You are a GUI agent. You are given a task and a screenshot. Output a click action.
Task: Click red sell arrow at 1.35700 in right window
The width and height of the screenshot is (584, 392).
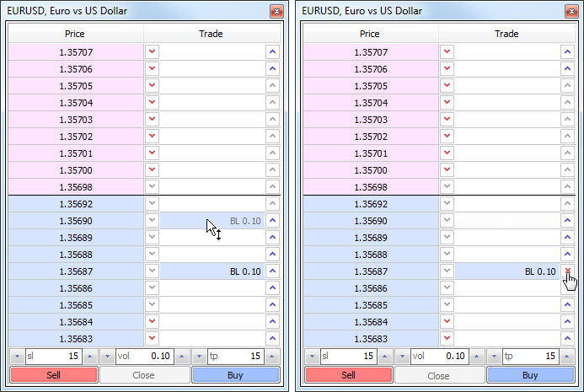[x=447, y=170]
